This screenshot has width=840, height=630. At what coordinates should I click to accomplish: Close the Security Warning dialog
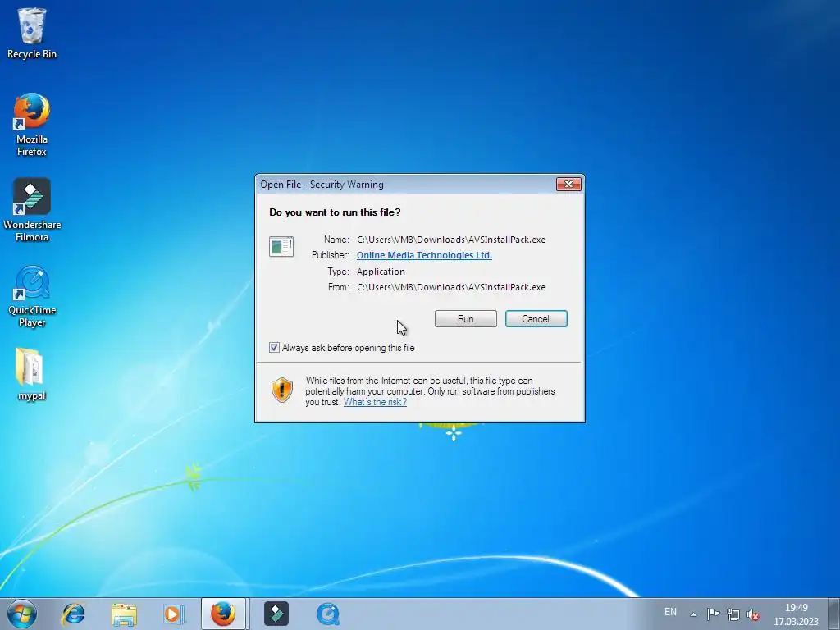coord(568,185)
